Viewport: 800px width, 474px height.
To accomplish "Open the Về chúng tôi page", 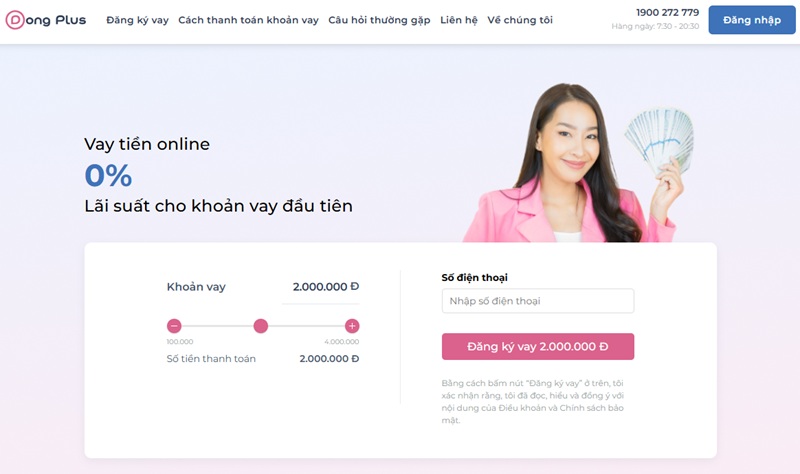I will coord(520,20).
